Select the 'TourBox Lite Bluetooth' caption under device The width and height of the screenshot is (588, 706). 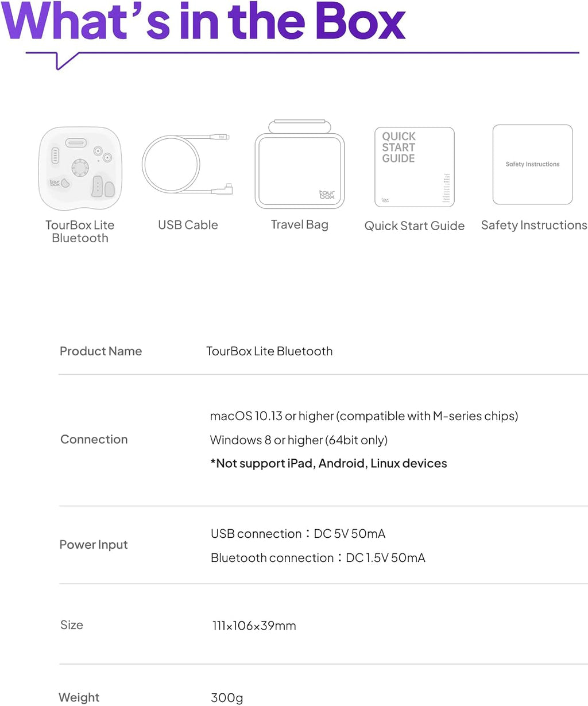coord(80,231)
